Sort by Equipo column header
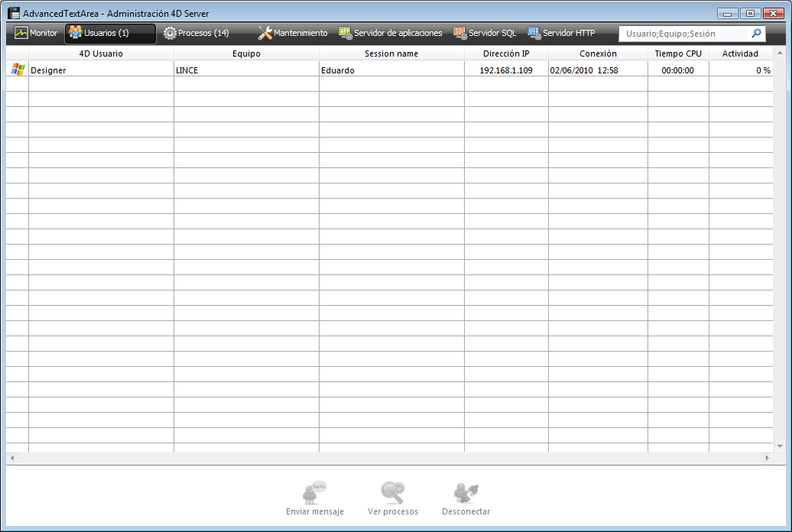This screenshot has height=532, width=792. (246, 53)
